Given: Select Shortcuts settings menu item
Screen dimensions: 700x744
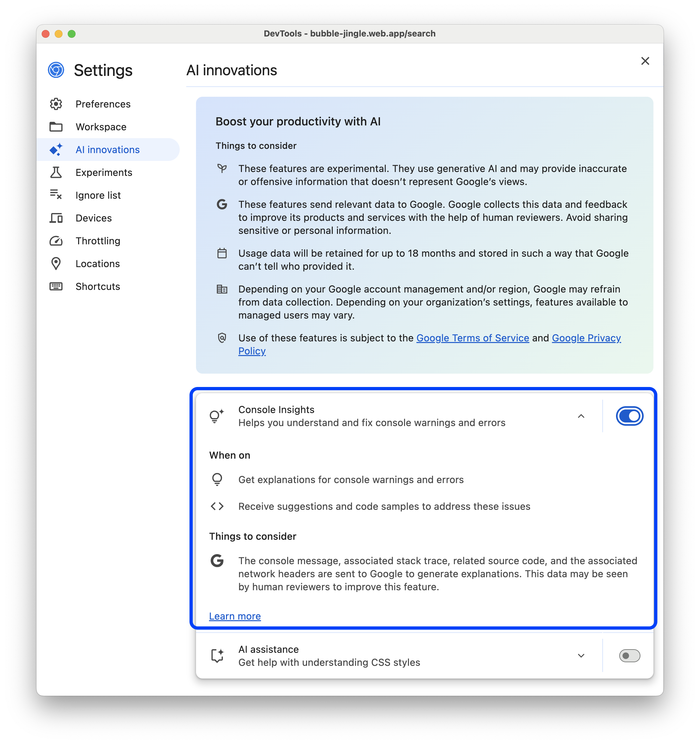Looking at the screenshot, I should tap(97, 286).
